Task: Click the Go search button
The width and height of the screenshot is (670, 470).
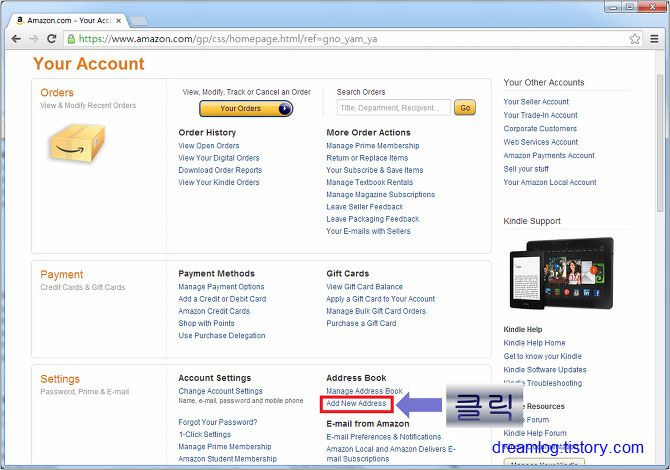Action: 465,108
